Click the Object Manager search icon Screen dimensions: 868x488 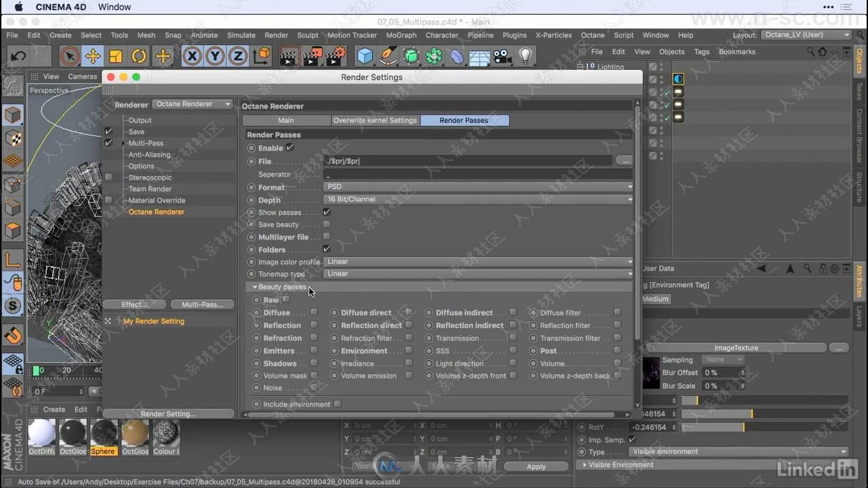click(811, 52)
